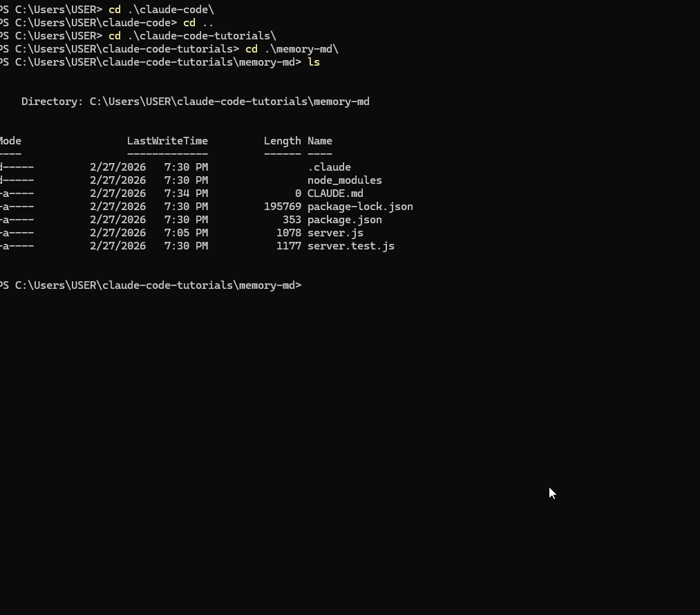Screen dimensions: 700x615
Task: Click the typed ls command
Action: coord(314,62)
